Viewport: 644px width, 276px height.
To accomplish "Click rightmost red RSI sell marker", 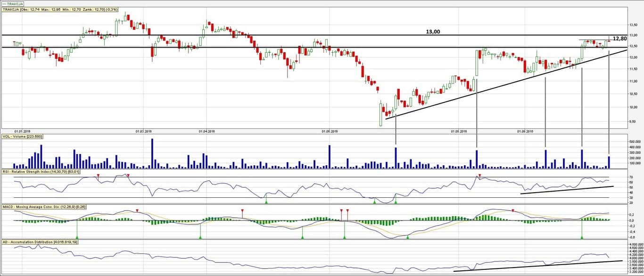I will tap(480, 176).
